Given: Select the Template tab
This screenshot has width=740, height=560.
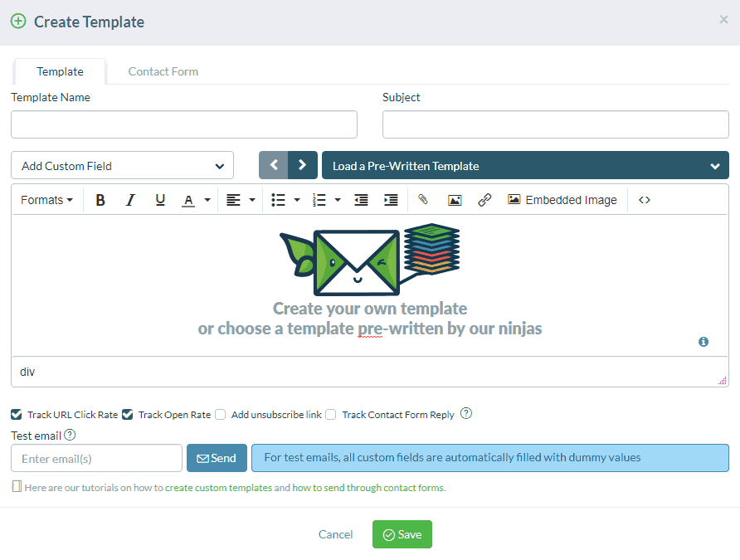Looking at the screenshot, I should [60, 71].
